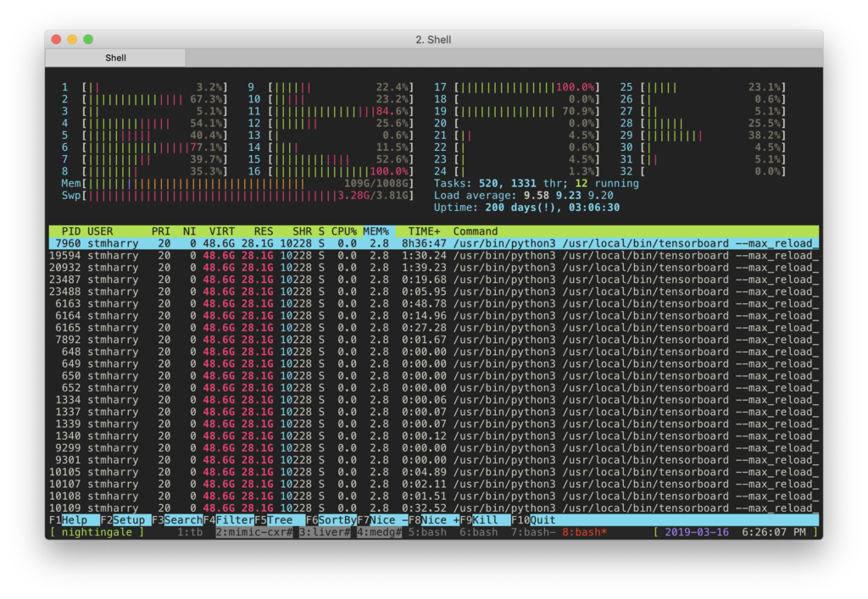
Task: Select process row with PID 1340
Action: pyautogui.click(x=433, y=435)
